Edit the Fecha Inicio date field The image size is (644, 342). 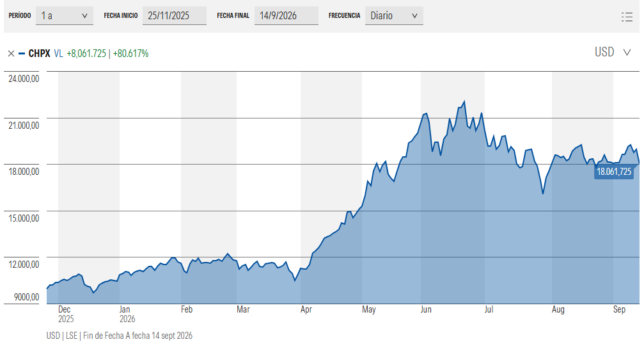(x=174, y=15)
